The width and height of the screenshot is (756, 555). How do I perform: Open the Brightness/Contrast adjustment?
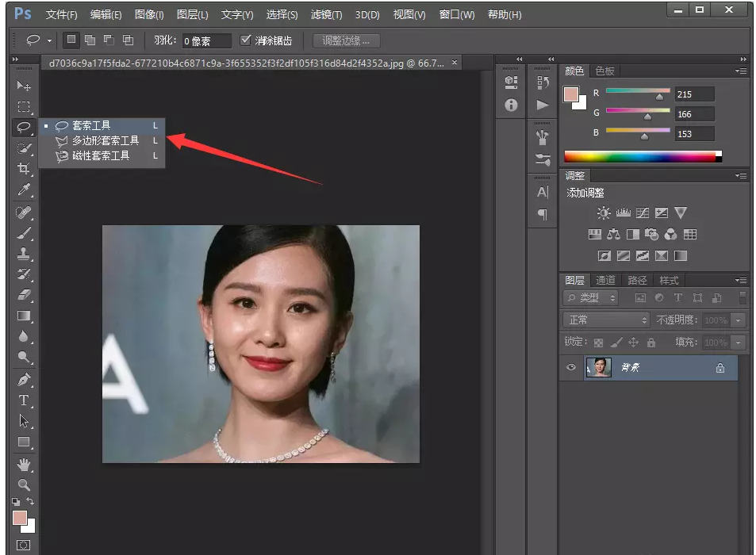click(x=602, y=212)
